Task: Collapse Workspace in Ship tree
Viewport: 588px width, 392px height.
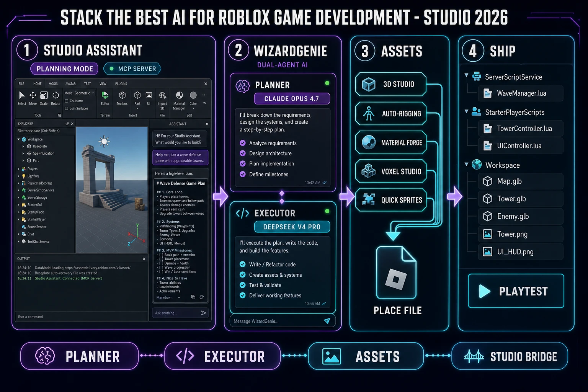Action: [x=466, y=164]
